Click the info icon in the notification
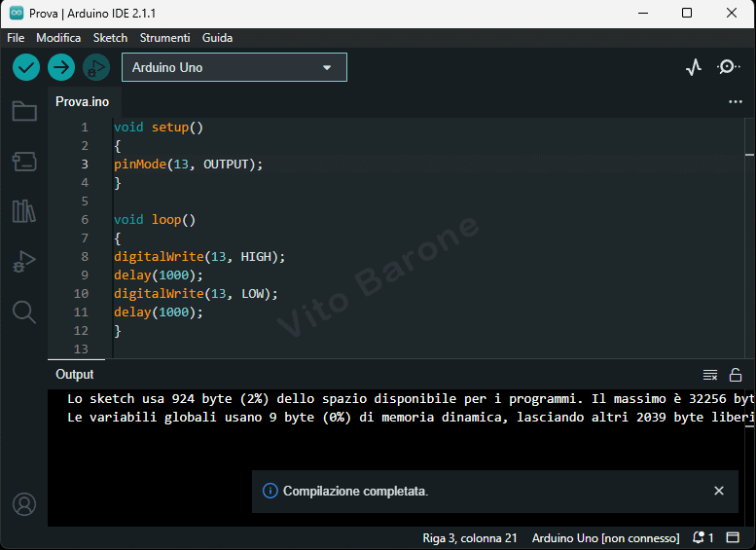 [x=270, y=491]
